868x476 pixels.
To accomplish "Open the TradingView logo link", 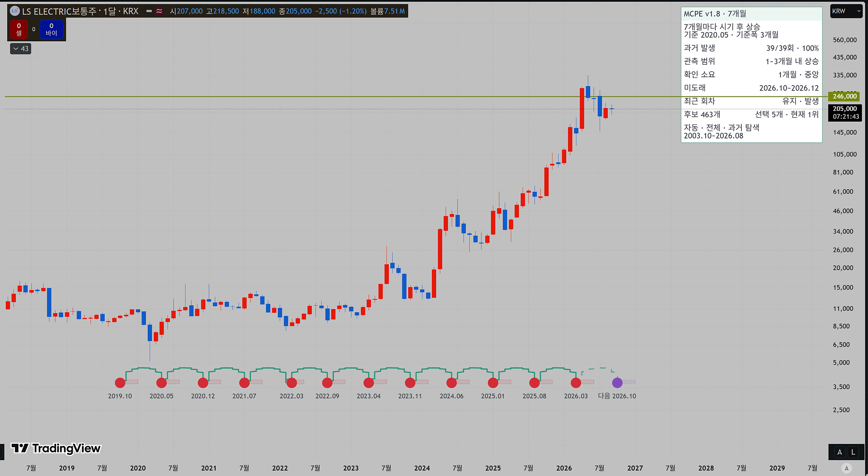I will 56,448.
